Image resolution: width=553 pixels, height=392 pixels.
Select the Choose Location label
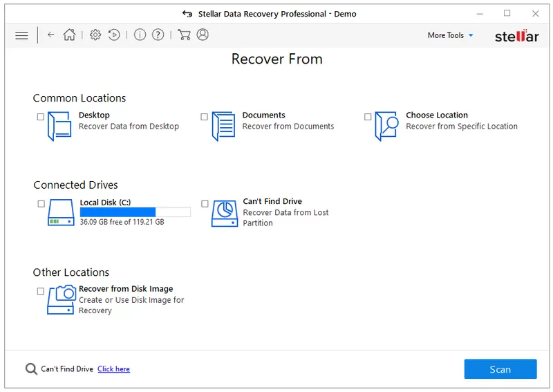[x=437, y=115]
